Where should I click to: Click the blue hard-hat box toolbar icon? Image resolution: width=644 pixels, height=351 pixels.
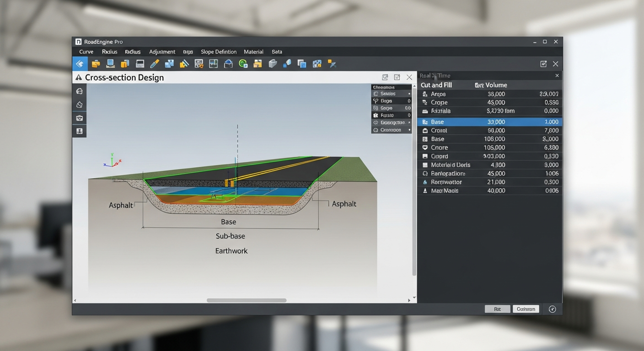228,64
